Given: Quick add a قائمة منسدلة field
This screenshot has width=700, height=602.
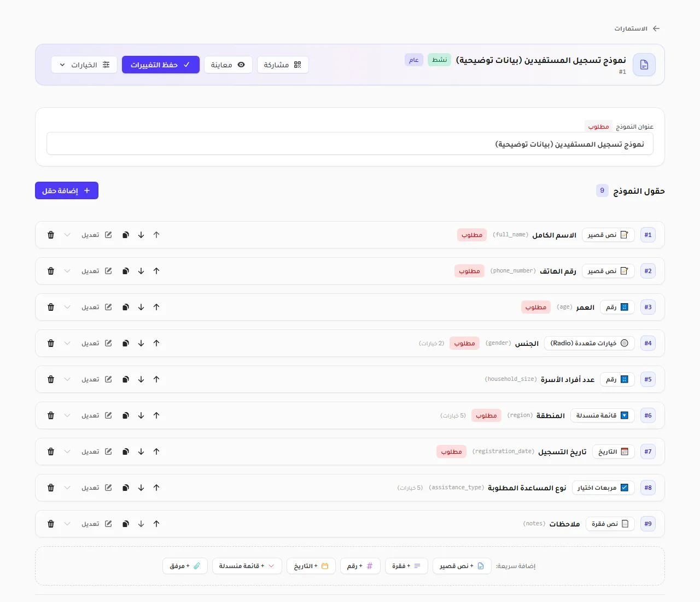Looking at the screenshot, I should point(247,566).
